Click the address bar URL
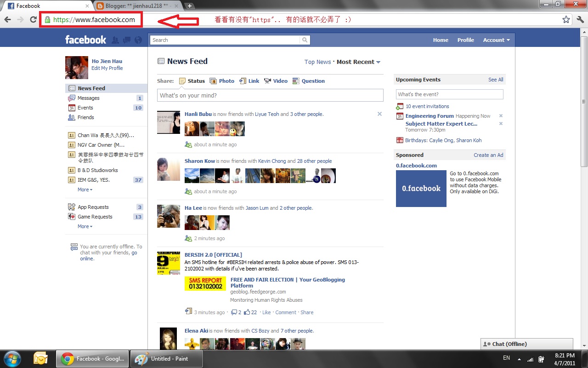 click(94, 20)
